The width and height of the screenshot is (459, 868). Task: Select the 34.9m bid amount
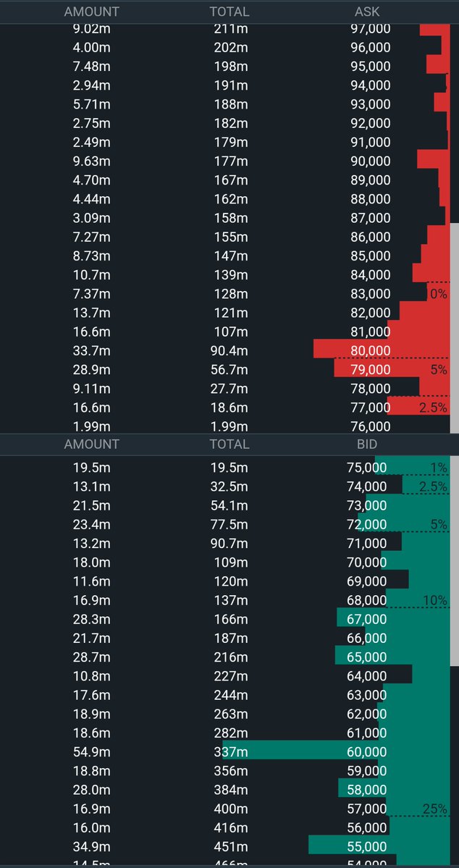coord(92,847)
